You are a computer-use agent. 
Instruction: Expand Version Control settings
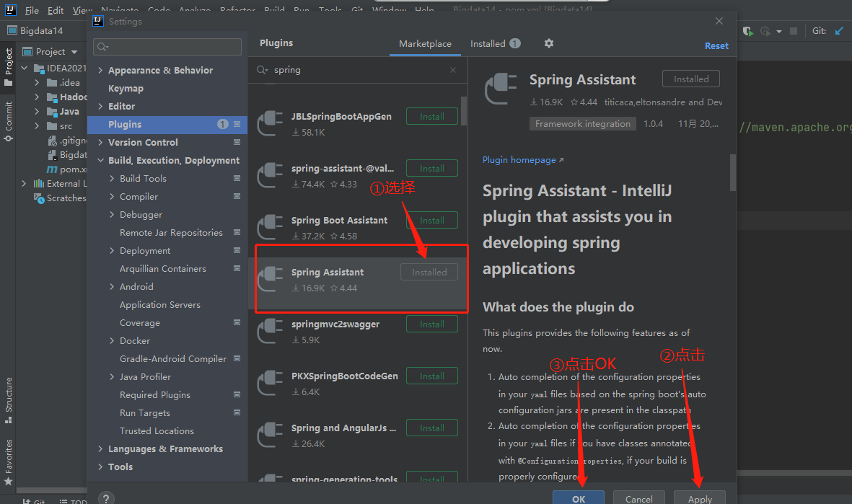coord(100,142)
